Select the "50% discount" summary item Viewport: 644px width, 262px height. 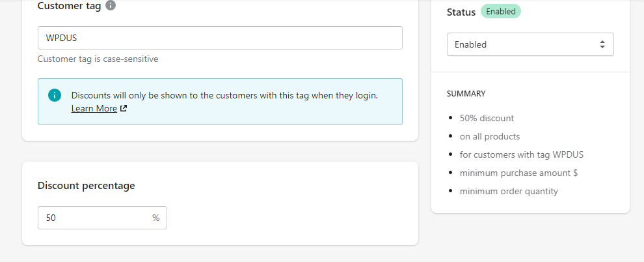click(x=487, y=119)
